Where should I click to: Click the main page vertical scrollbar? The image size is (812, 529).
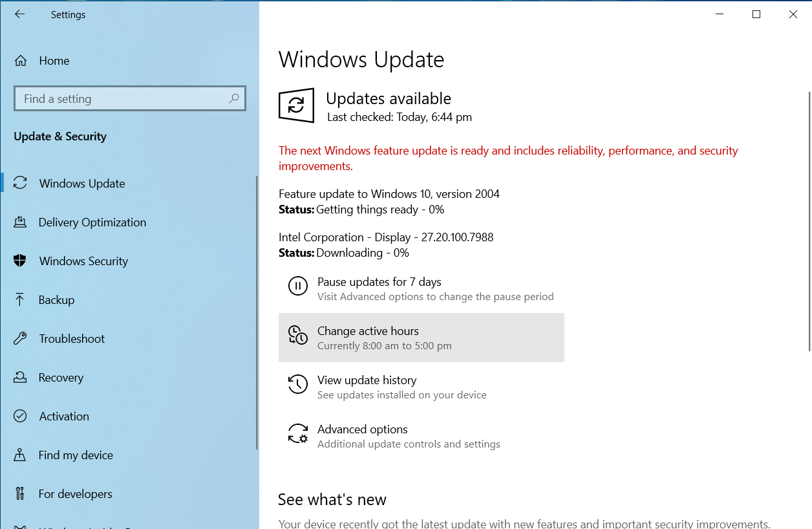(809, 220)
